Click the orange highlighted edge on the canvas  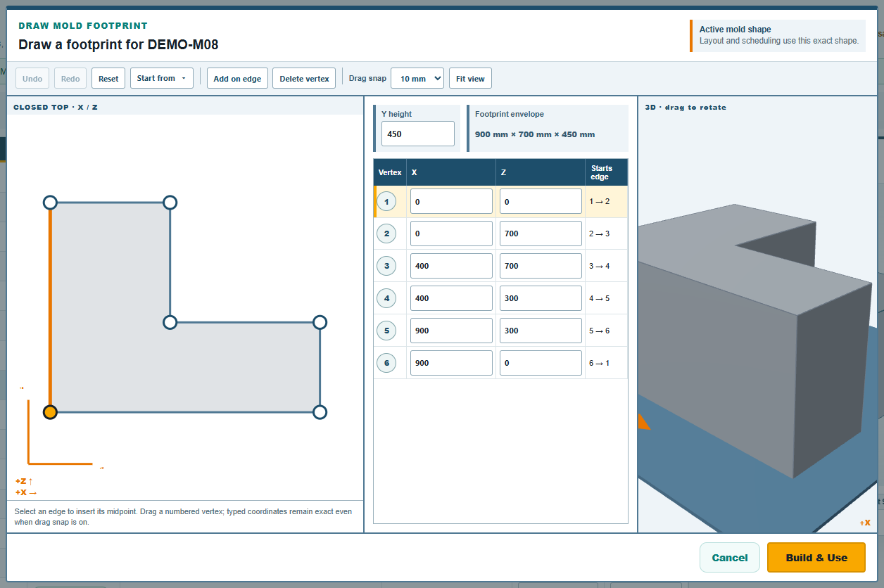pyautogui.click(x=50, y=307)
